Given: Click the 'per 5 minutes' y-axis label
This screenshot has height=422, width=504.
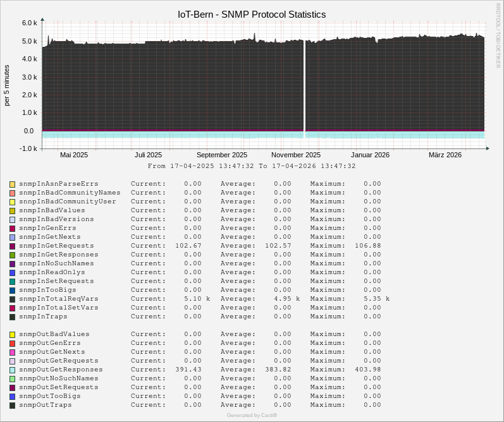Looking at the screenshot, I should pyautogui.click(x=7, y=85).
